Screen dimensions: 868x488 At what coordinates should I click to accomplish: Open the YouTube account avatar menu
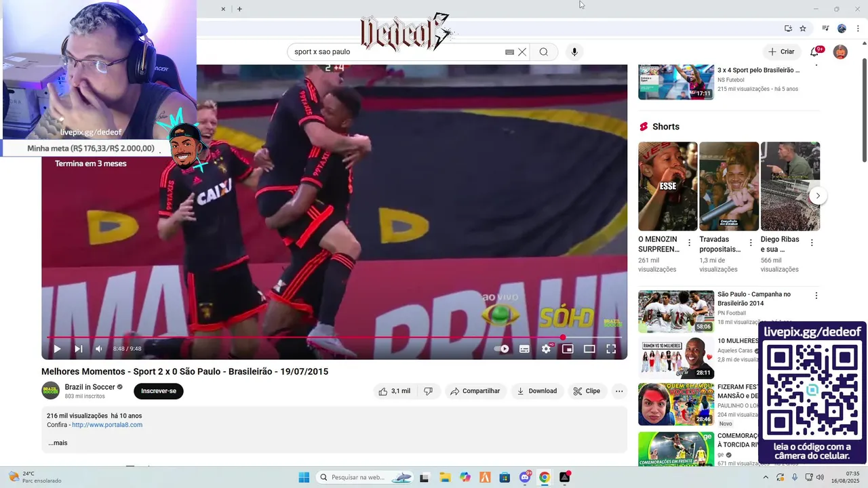[x=840, y=52]
